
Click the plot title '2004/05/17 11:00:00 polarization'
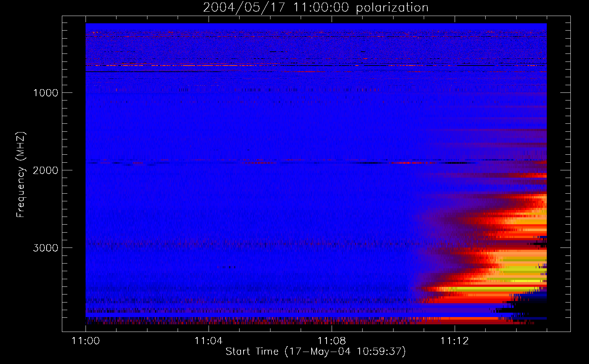(316, 8)
